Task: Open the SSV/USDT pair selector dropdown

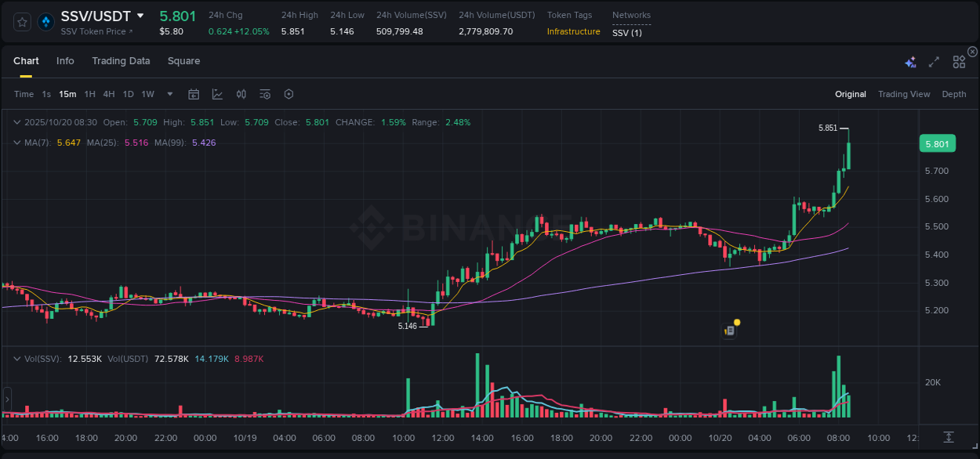Action: pyautogui.click(x=141, y=16)
